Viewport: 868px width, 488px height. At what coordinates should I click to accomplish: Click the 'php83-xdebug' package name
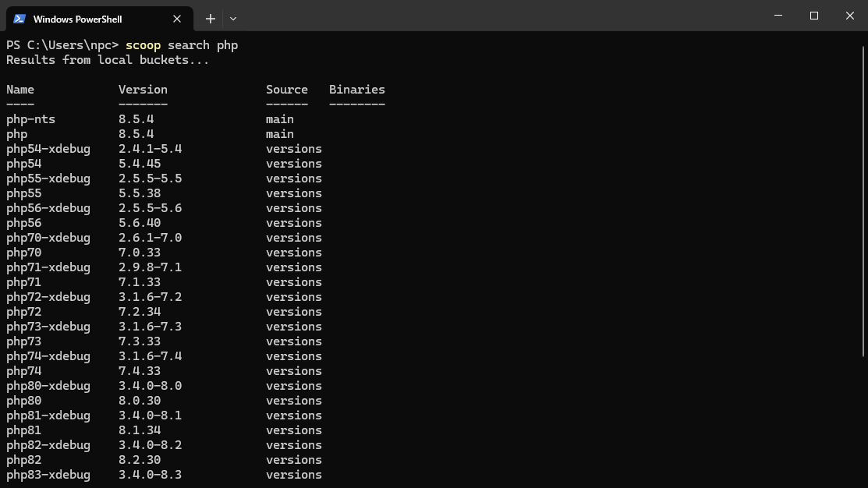48,475
